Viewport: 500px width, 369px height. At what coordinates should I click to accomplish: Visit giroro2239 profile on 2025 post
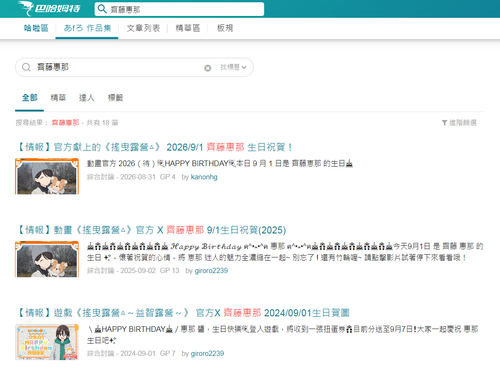(211, 271)
